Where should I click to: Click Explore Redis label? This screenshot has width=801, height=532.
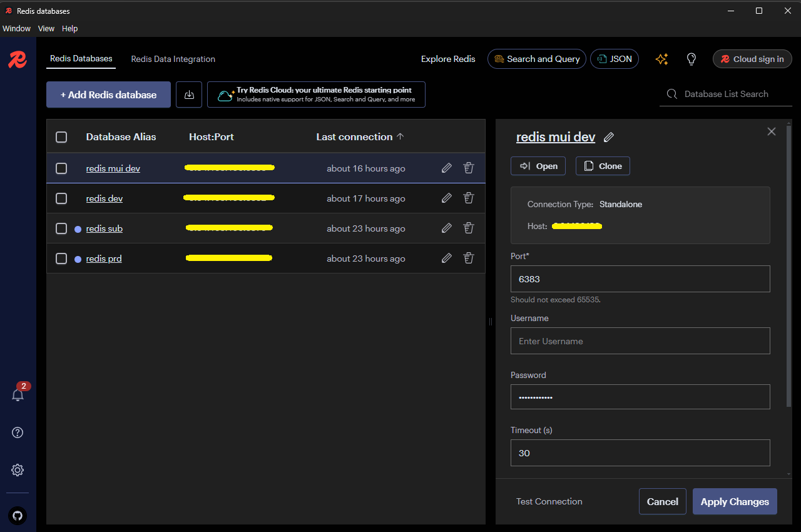(x=448, y=59)
